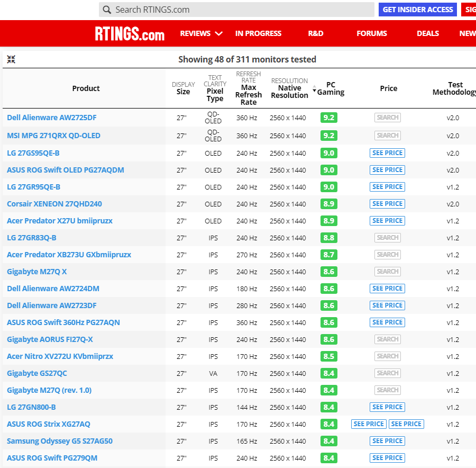This screenshot has height=468, width=476.
Task: Open LG 27GR95QE-B review link
Action: (34, 187)
